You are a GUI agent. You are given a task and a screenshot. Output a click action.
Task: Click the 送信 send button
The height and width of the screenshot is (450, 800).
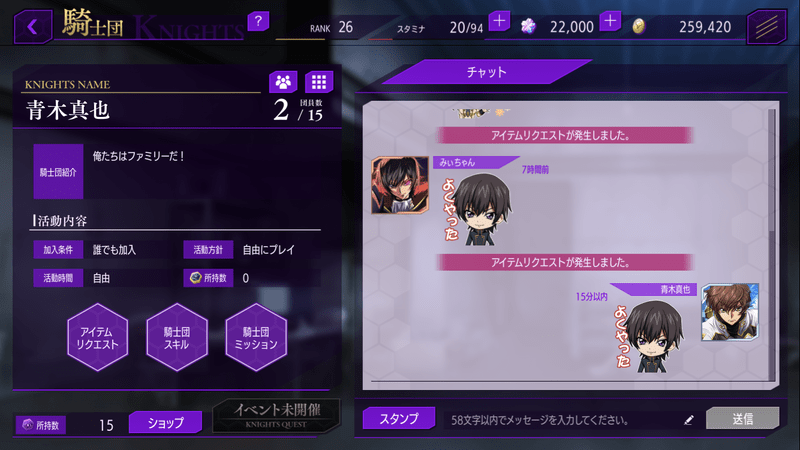coord(742,418)
